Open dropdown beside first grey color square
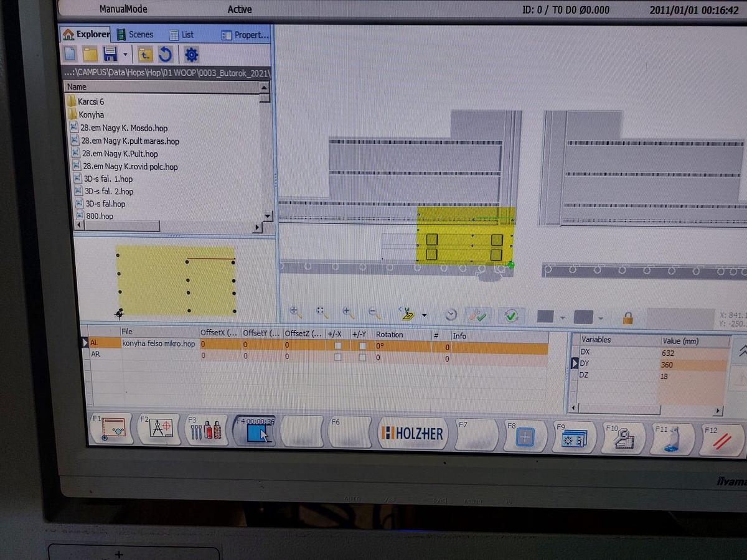 click(x=562, y=317)
